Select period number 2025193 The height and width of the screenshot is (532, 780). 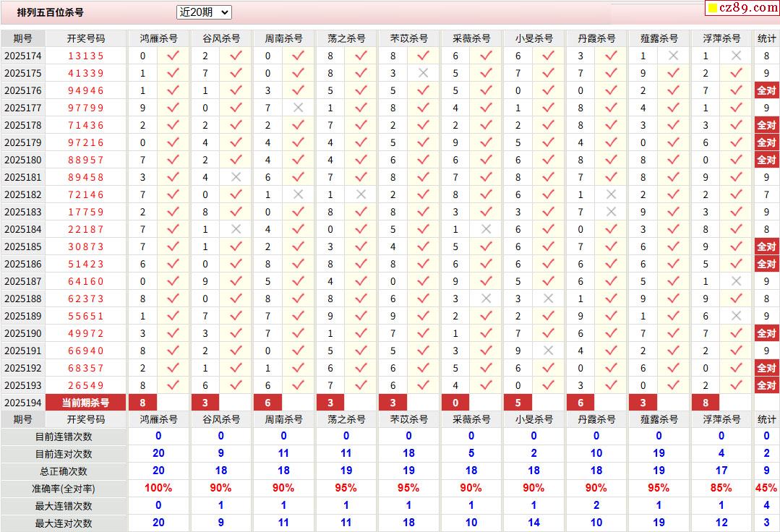click(x=23, y=385)
